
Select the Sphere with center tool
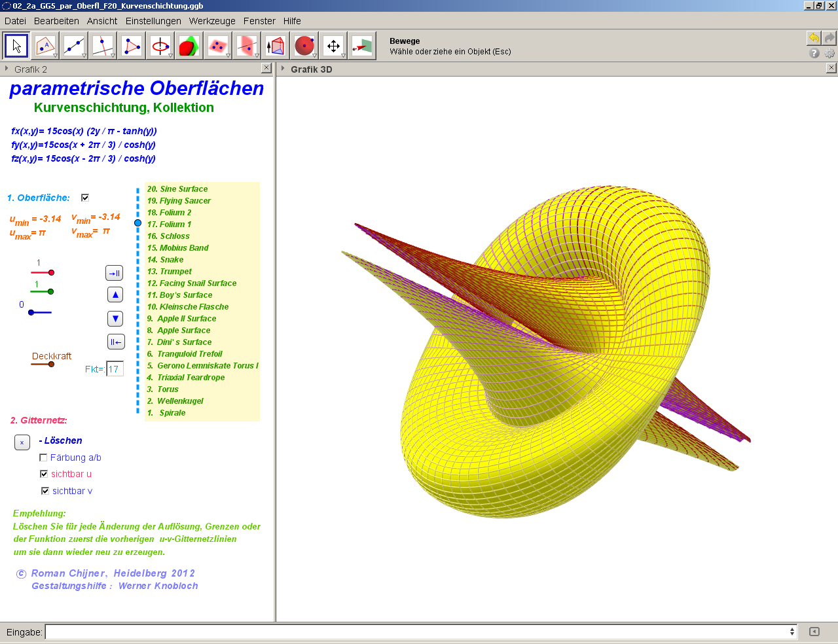[304, 46]
